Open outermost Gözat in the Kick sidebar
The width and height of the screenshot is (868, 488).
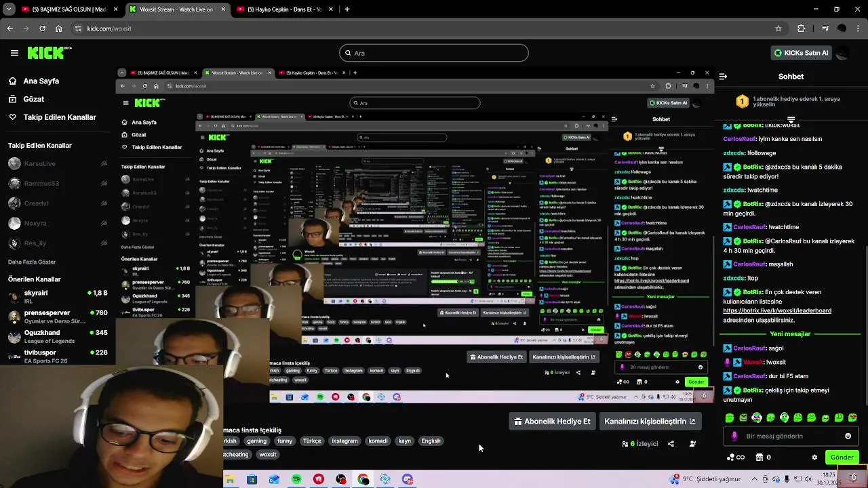pyautogui.click(x=26, y=99)
